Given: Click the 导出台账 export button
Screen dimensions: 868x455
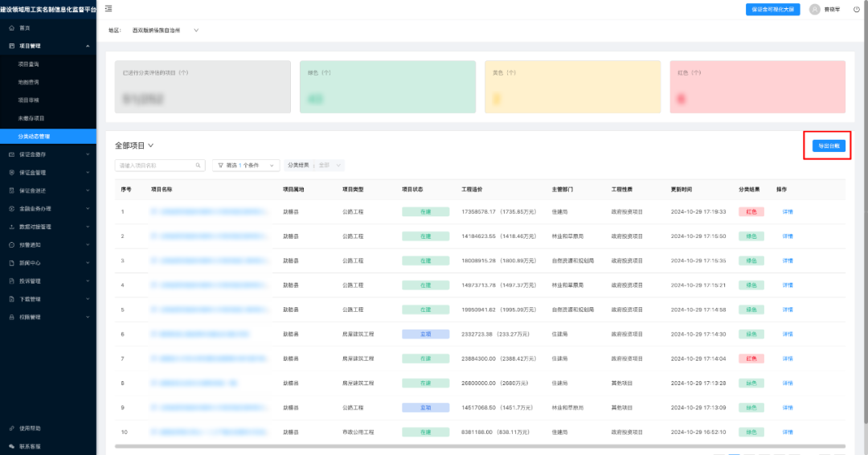Looking at the screenshot, I should point(829,146).
